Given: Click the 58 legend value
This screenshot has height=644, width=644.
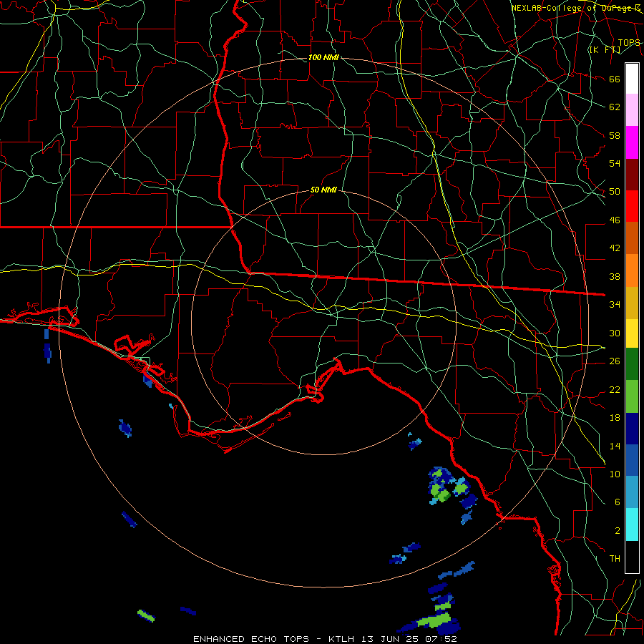Looking at the screenshot, I should pyautogui.click(x=615, y=135).
